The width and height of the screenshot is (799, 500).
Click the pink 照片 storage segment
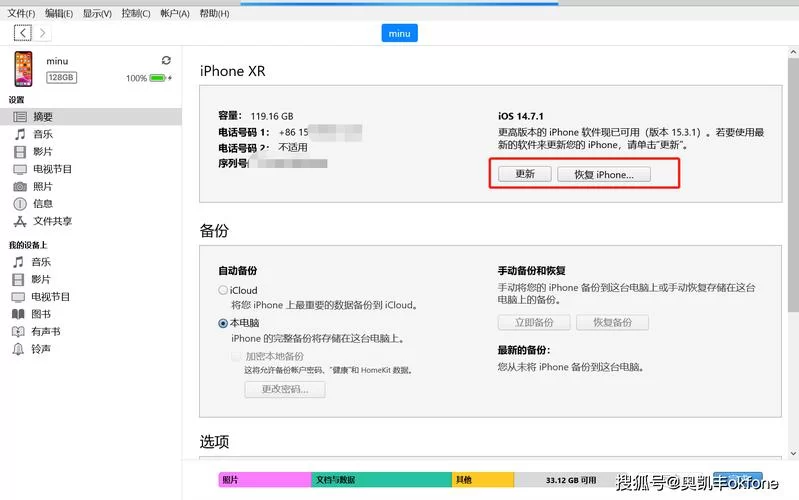point(265,480)
